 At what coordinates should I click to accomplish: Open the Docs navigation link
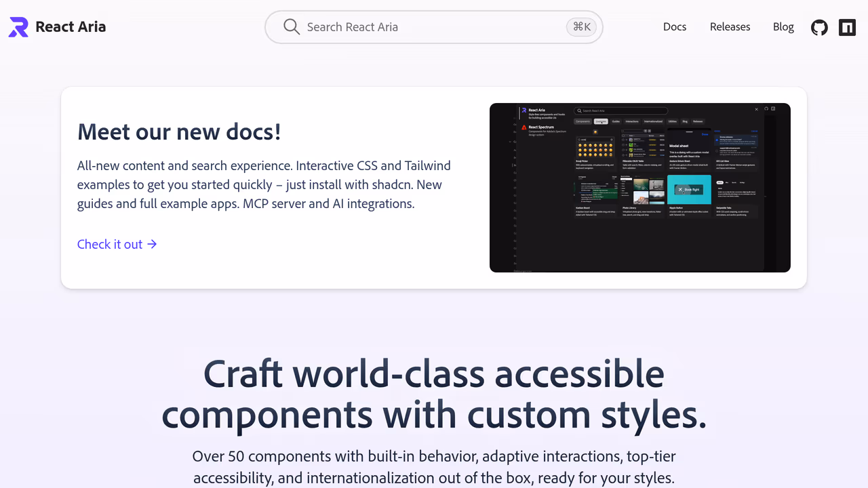[674, 27]
